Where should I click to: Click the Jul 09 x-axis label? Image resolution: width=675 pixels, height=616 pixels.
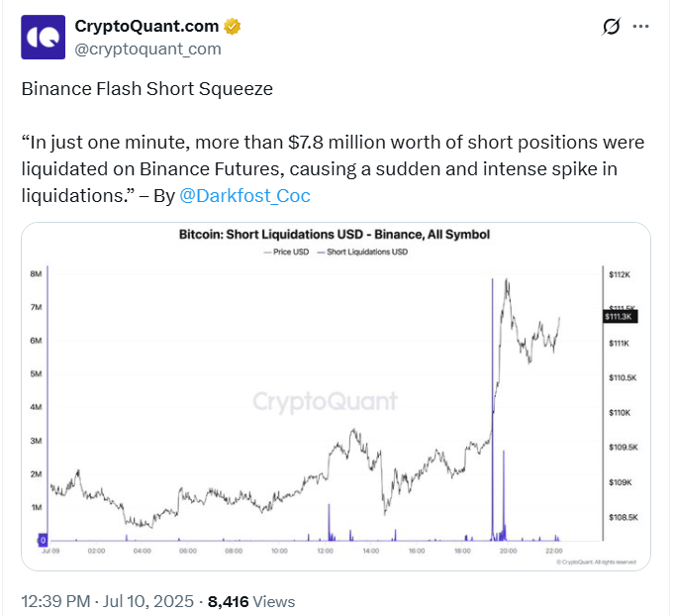tap(49, 551)
